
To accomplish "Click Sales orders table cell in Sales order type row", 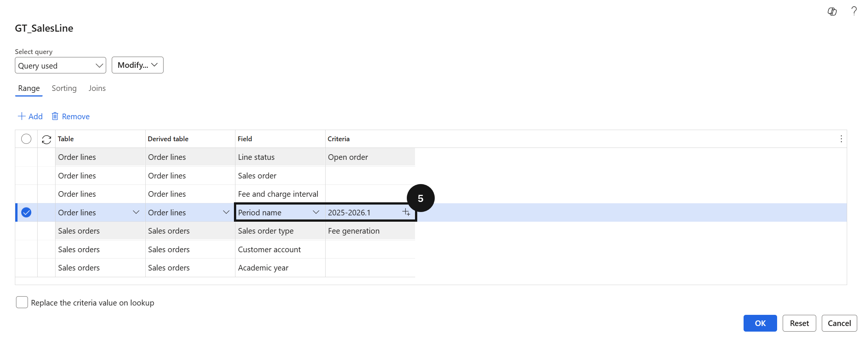I will point(100,231).
